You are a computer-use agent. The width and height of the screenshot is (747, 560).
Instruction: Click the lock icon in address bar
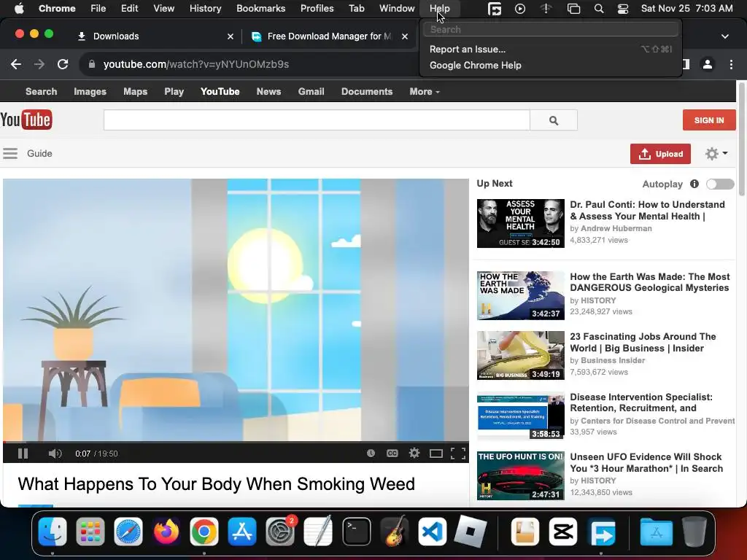tap(91, 64)
